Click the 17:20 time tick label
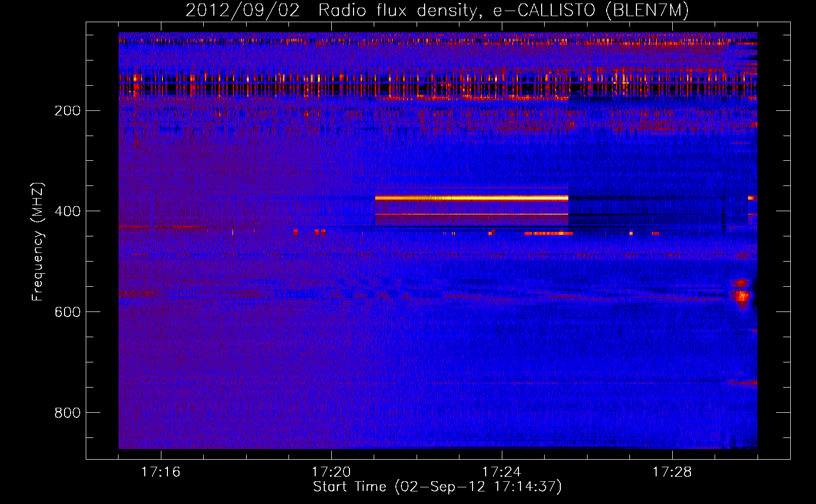The width and height of the screenshot is (816, 504). point(331,472)
